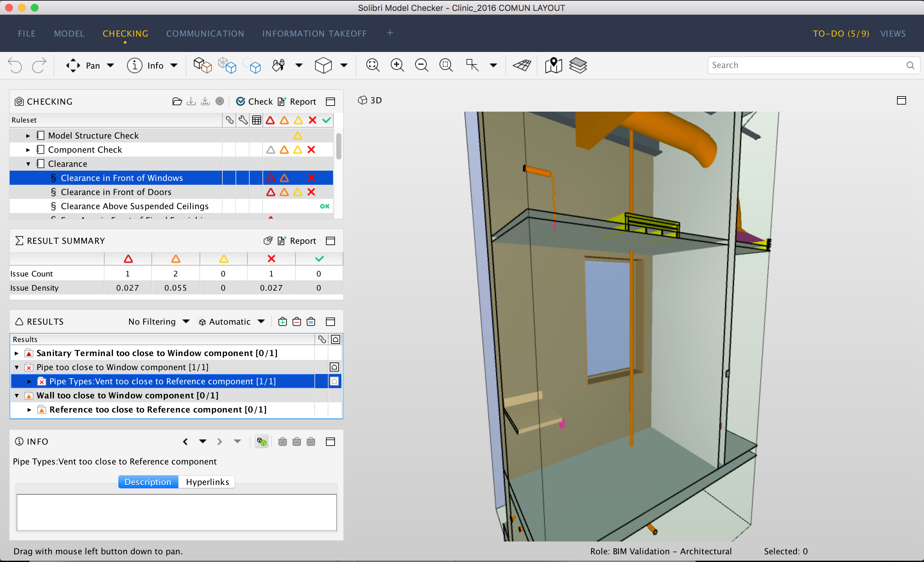Maximize the 3D view panel
Image resolution: width=924 pixels, height=562 pixels.
tap(901, 100)
